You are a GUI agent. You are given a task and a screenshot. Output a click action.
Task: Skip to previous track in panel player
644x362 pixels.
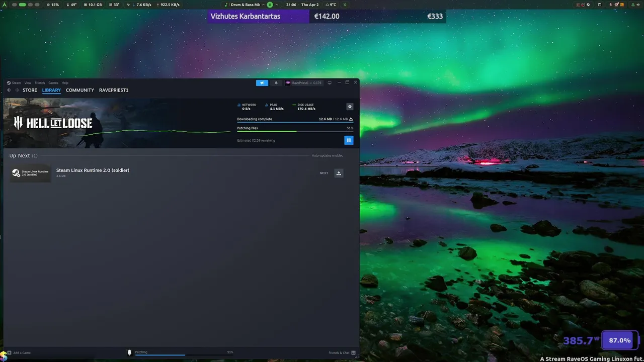point(263,5)
